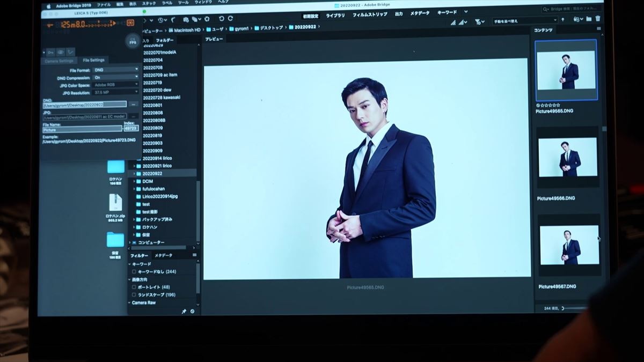This screenshot has width=644, height=362.
Task: Switch to the メタデータ panel tab
Action: point(164,255)
